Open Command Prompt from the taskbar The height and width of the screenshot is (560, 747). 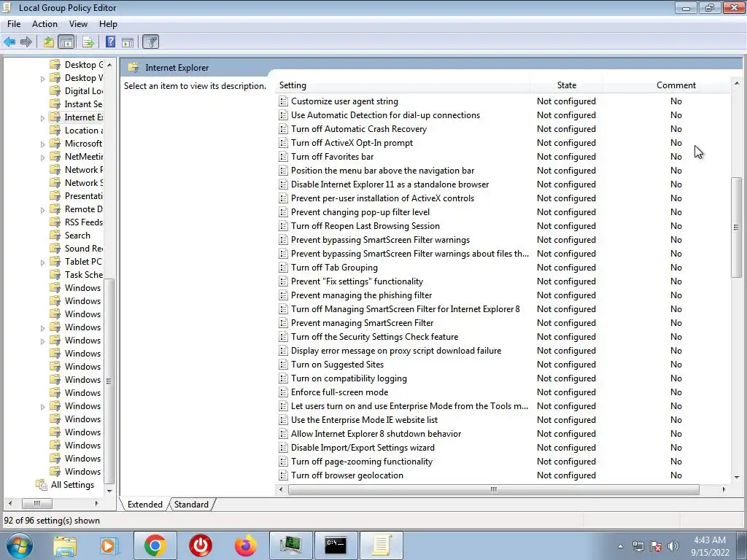point(336,545)
